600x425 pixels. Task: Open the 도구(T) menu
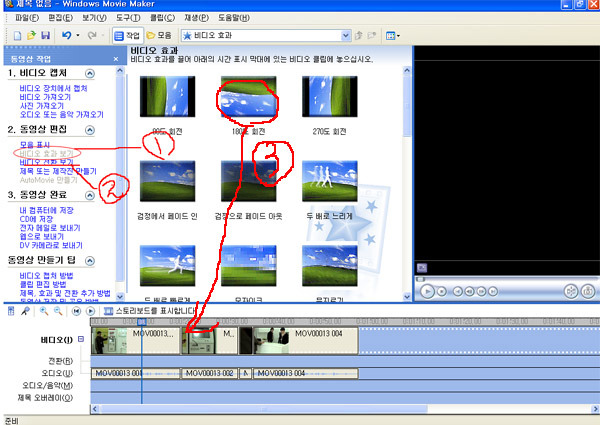click(x=128, y=18)
